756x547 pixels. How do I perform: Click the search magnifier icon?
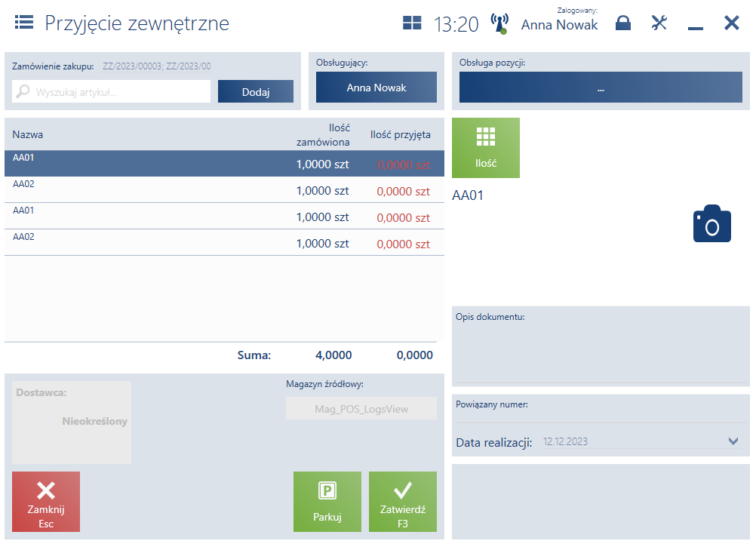pos(23,91)
